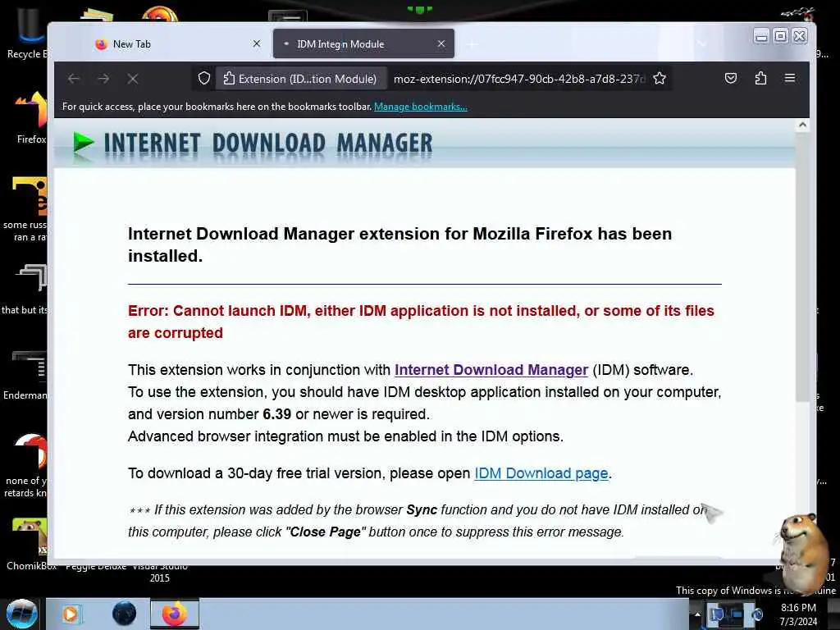
Task: Close the New Tab tab
Action: click(x=257, y=44)
